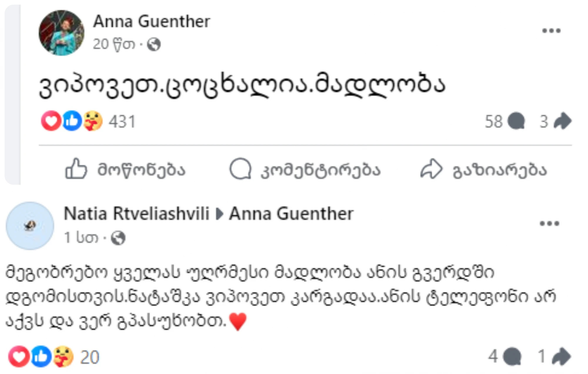Click Anna Guenther's name on top post
Viewport: 588px width, 374px height.
pos(151,21)
